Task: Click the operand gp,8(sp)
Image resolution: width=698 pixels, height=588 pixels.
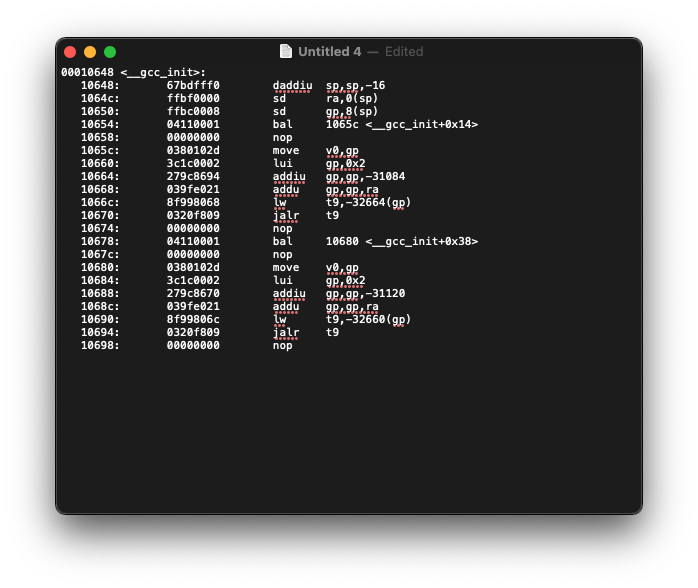Action: 352,111
